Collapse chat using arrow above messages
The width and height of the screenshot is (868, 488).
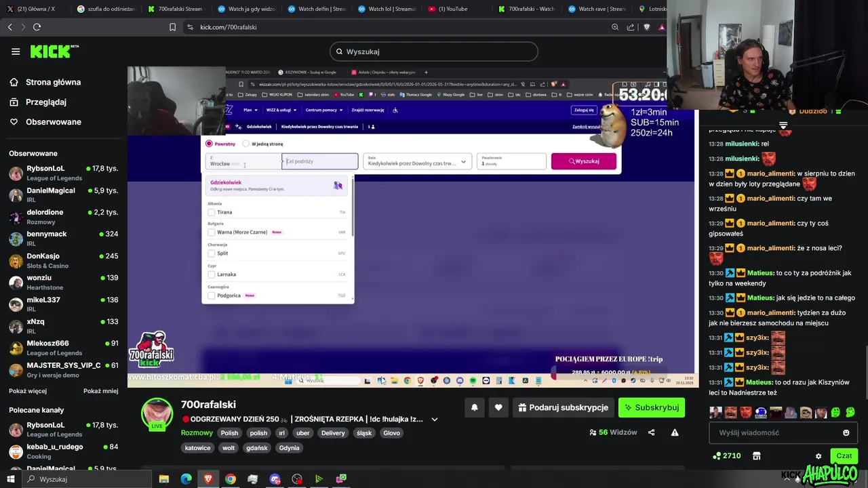pos(783,125)
